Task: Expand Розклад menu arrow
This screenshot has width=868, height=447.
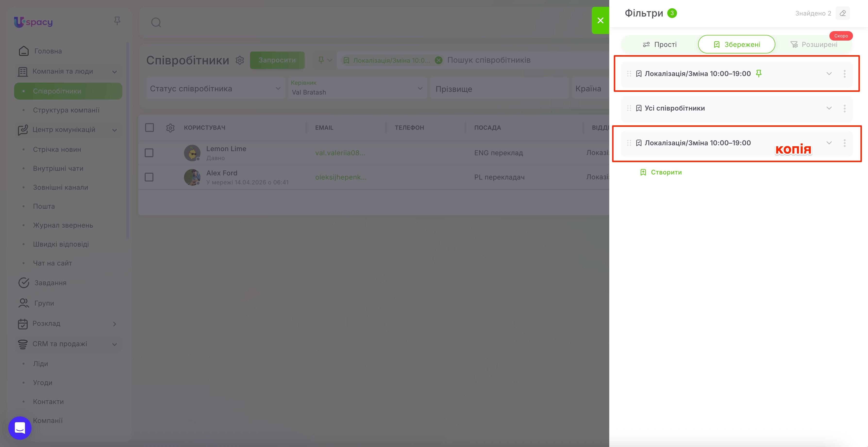Action: click(x=115, y=324)
